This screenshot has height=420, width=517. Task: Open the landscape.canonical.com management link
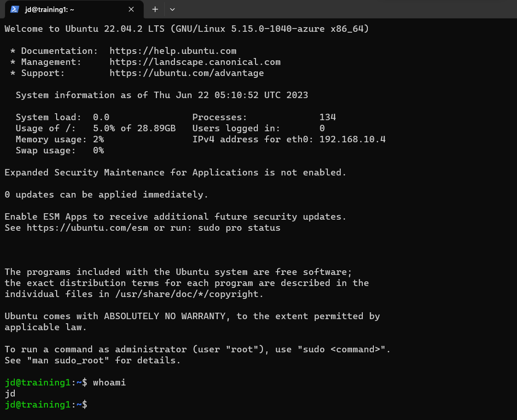195,62
